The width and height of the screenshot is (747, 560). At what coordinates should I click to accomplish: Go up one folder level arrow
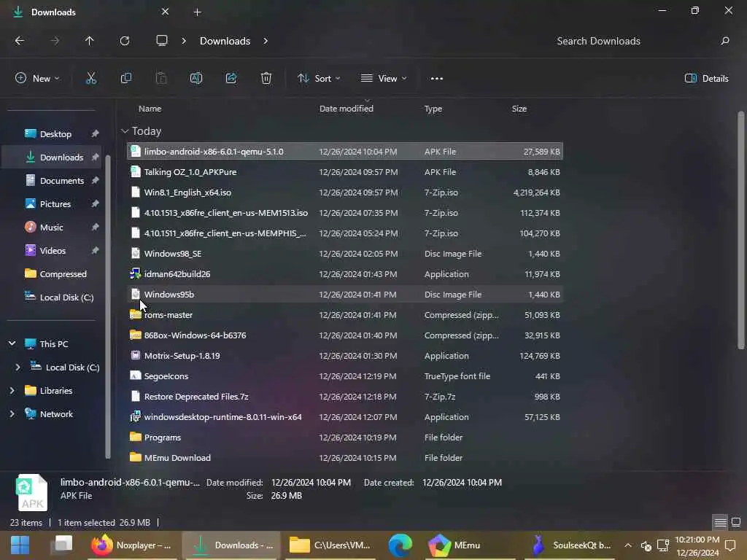coord(89,41)
